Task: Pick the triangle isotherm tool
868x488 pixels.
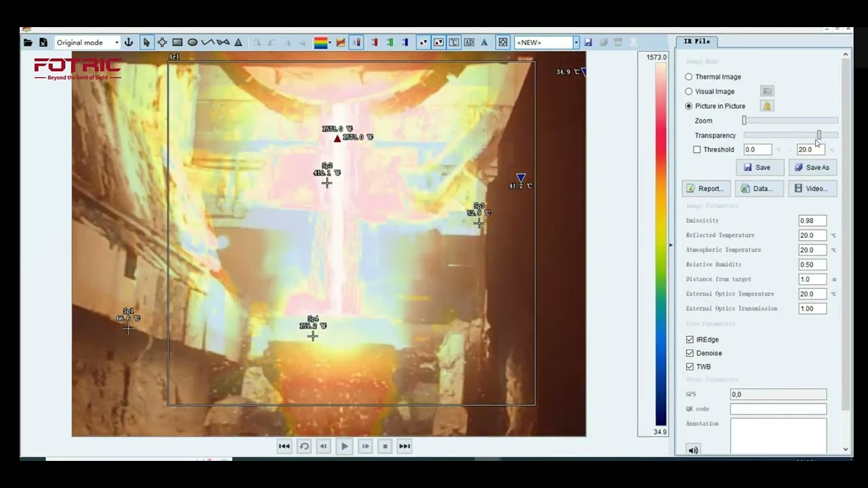Action: point(238,43)
